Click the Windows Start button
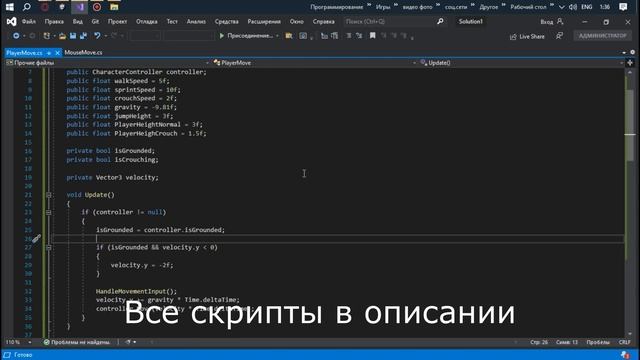Image resolution: width=640 pixels, height=360 pixels. click(x=9, y=7)
